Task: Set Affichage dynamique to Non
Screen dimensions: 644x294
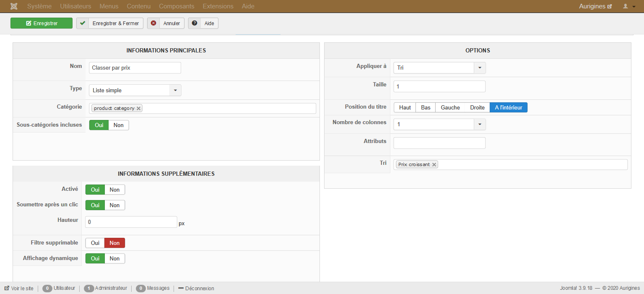Action: (x=115, y=258)
